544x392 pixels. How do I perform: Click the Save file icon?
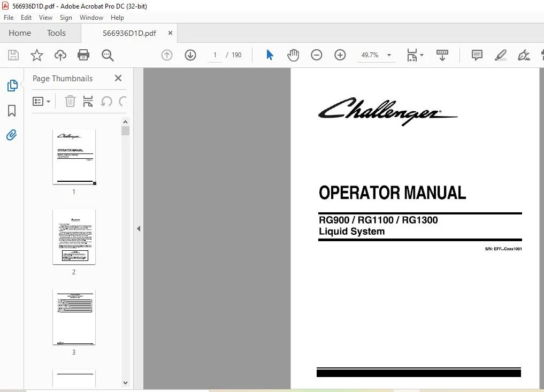(13, 55)
